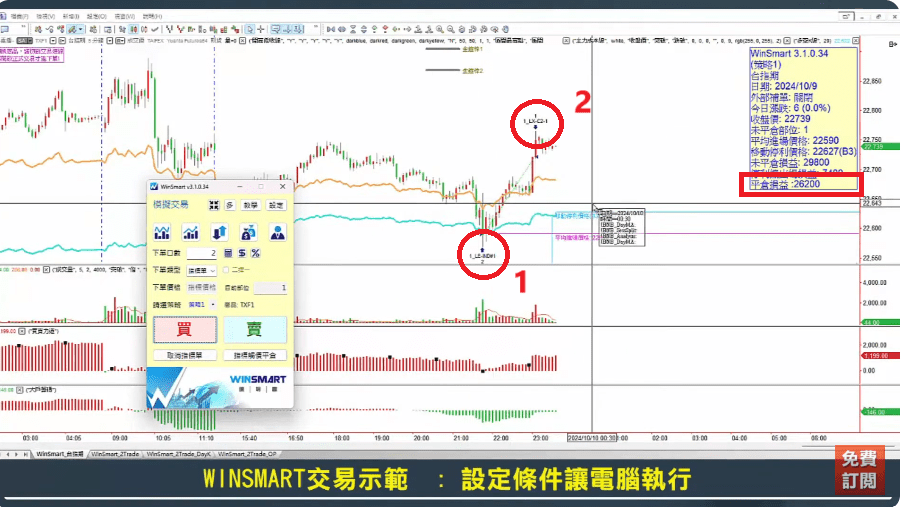Close the 成交量 indicator via its X box
This screenshot has width=902, height=507.
(46, 269)
